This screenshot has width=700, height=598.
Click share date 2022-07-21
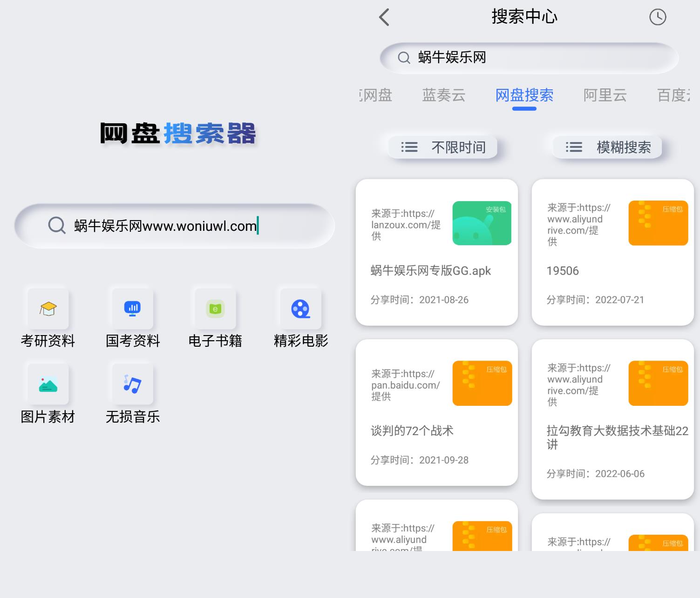point(620,300)
